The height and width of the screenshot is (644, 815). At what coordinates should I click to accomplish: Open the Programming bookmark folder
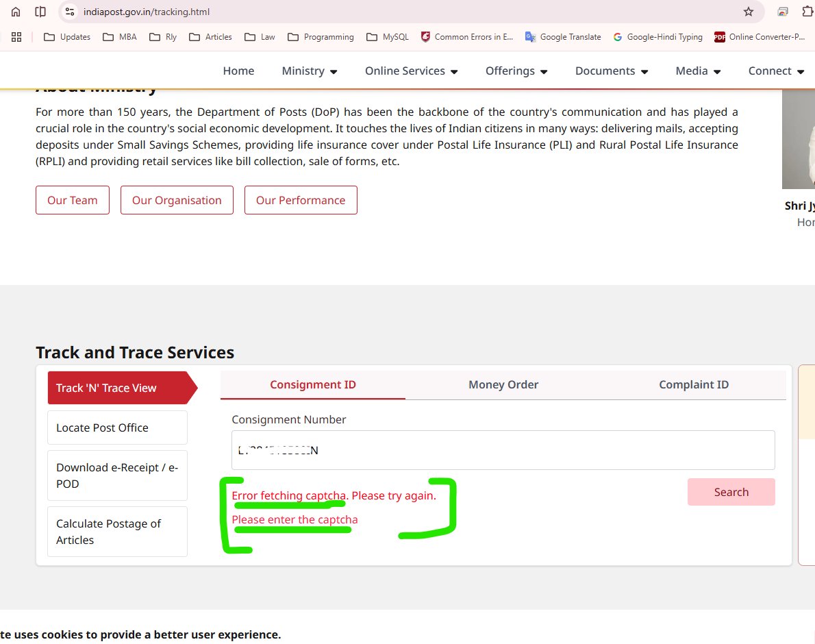tap(321, 37)
